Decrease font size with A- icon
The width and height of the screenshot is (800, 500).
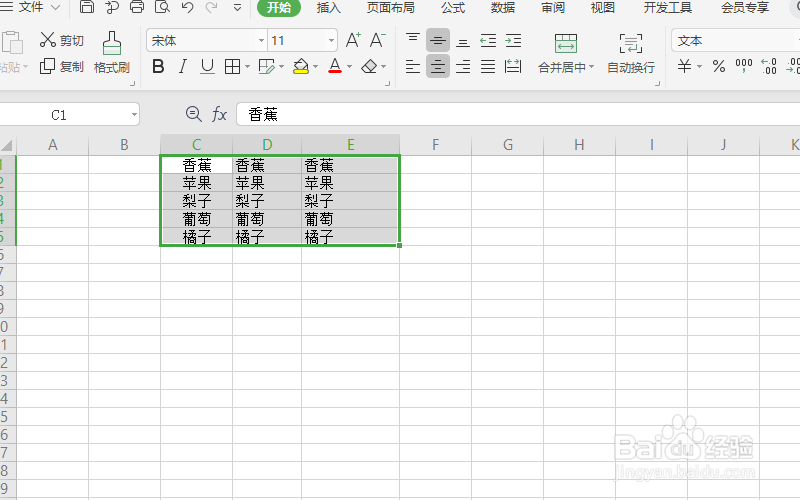(x=378, y=40)
